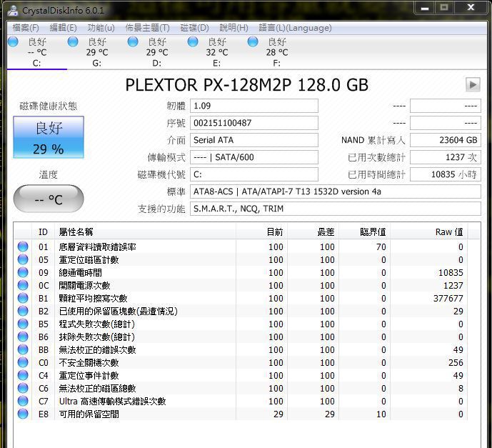The width and height of the screenshot is (492, 448).
Task: Click the 29 °C label of drive G:
Action: pyautogui.click(x=97, y=52)
